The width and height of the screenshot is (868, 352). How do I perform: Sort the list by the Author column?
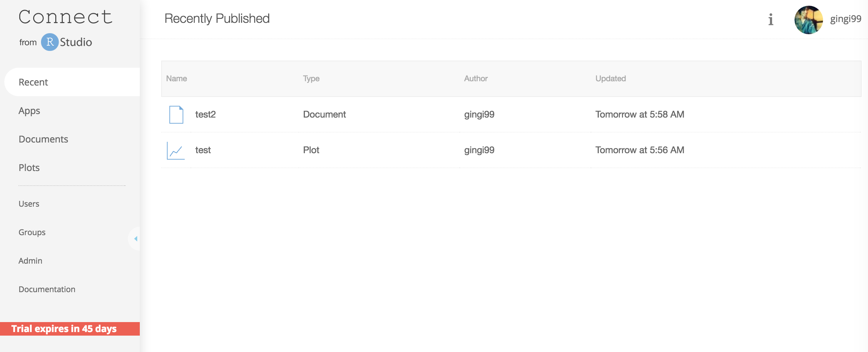pos(476,78)
